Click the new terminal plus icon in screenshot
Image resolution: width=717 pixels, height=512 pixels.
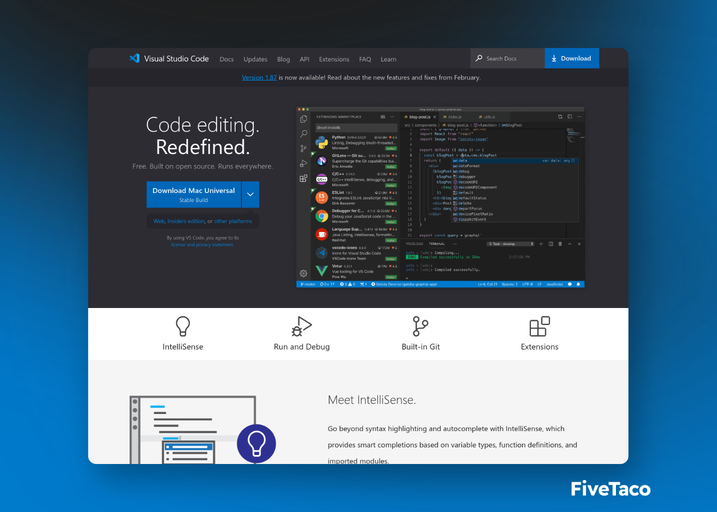[x=541, y=244]
